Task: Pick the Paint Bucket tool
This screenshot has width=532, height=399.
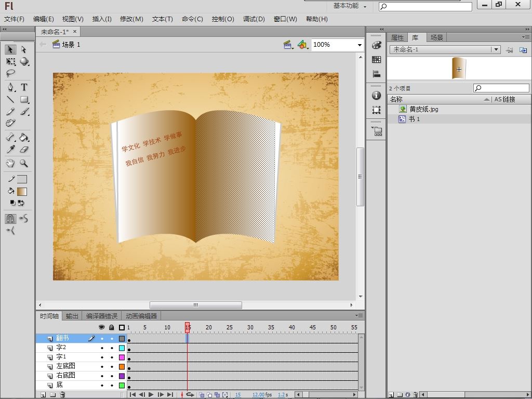Action: click(x=24, y=137)
